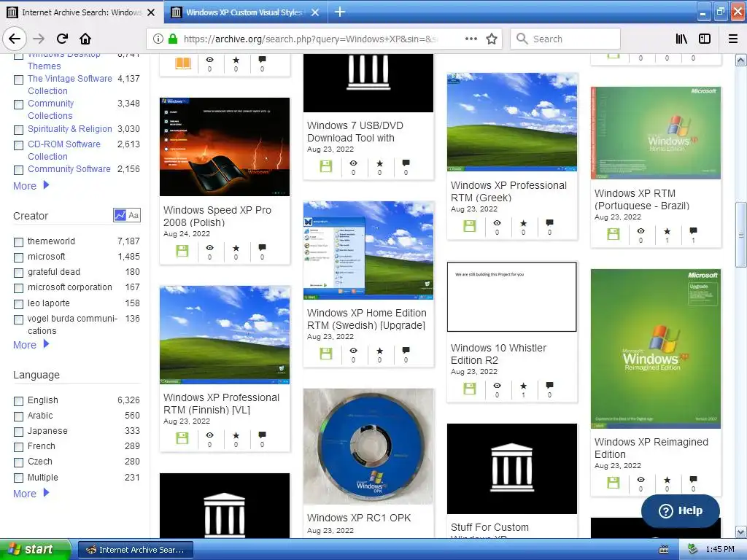Check the Czech language filter
Viewport: 747px width, 560px height.
[x=18, y=462]
